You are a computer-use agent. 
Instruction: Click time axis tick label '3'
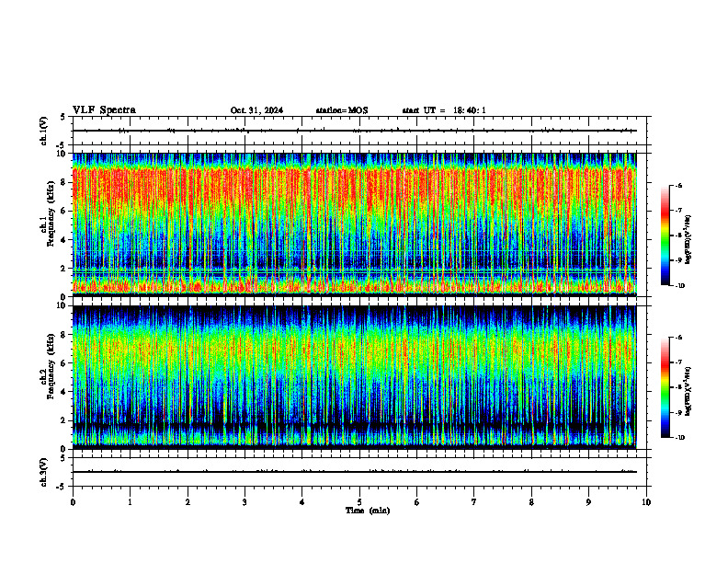245,502
